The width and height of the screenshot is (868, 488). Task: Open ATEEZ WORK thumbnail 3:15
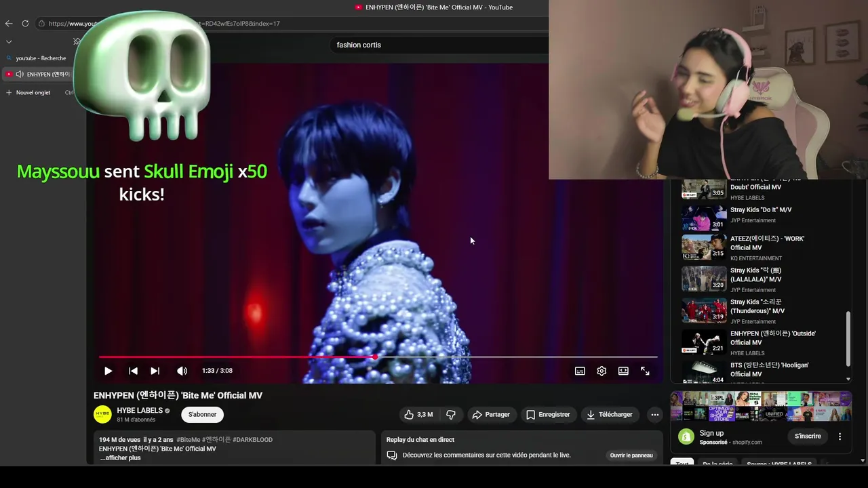(704, 247)
